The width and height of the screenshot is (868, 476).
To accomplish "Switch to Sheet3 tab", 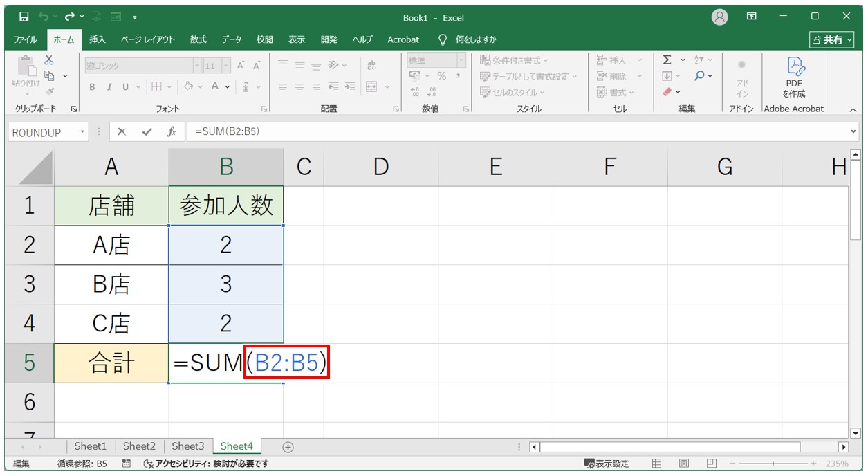I will (188, 446).
